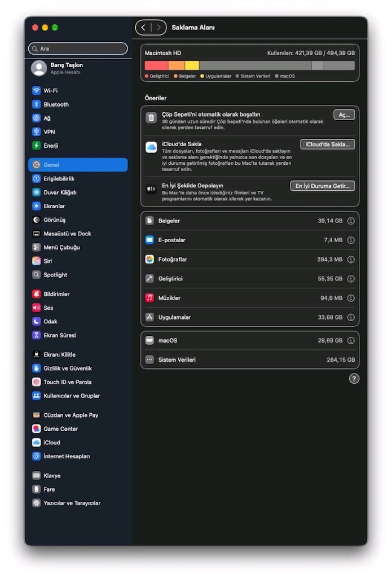This screenshot has width=392, height=578.
Task: Click the iCloud'da Sakla... button
Action: [x=328, y=144]
